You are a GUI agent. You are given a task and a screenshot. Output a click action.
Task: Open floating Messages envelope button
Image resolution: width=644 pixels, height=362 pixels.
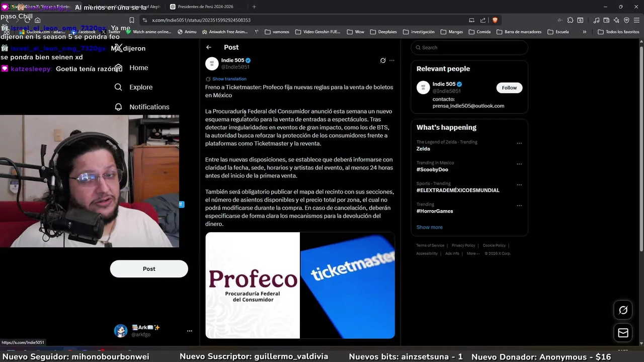(623, 333)
